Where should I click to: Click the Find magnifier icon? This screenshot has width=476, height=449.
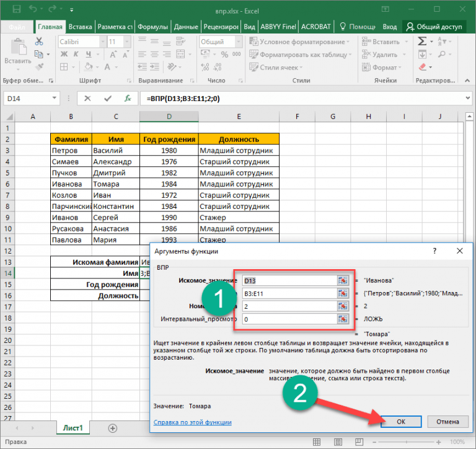tap(442, 54)
